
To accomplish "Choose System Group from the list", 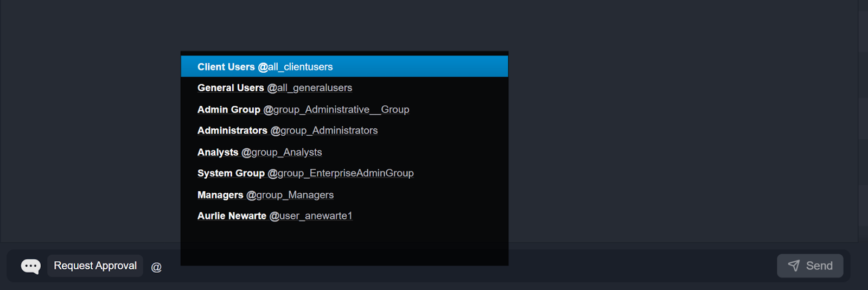I will (231, 173).
